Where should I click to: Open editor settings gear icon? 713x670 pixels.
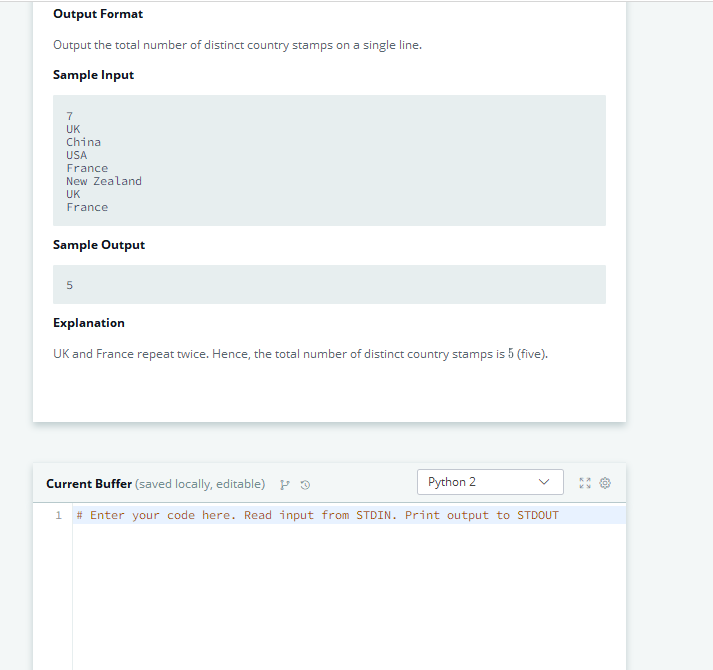(605, 483)
